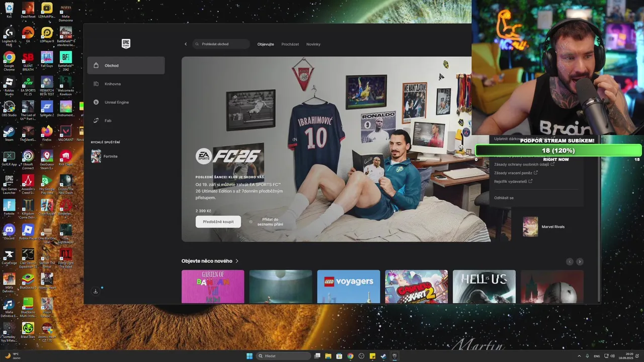This screenshot has height=362, width=644.
Task: Open the Koš recycle bin icon
Action: tap(9, 10)
